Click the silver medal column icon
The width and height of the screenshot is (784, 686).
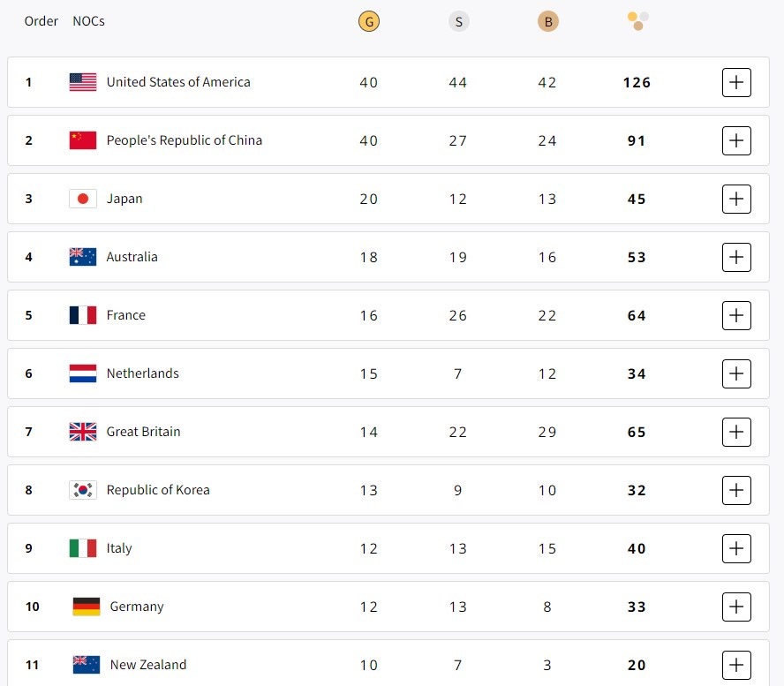(x=458, y=21)
